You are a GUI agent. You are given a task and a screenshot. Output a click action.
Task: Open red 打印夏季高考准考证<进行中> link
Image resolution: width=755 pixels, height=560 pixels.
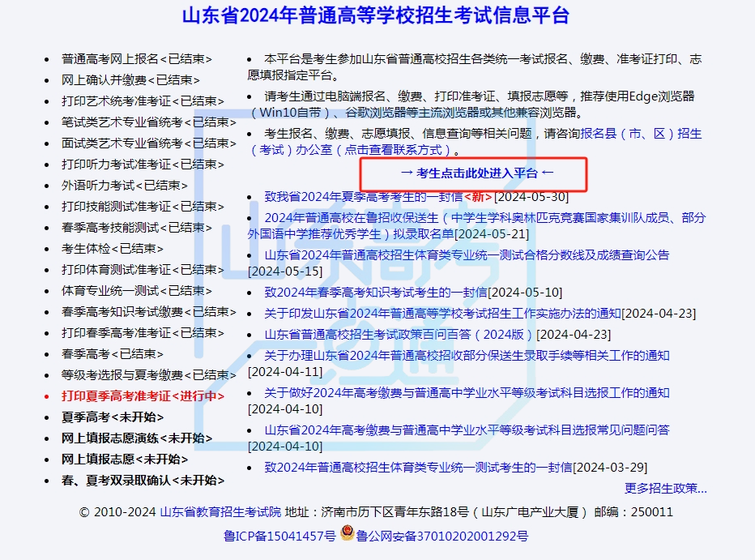pos(143,396)
